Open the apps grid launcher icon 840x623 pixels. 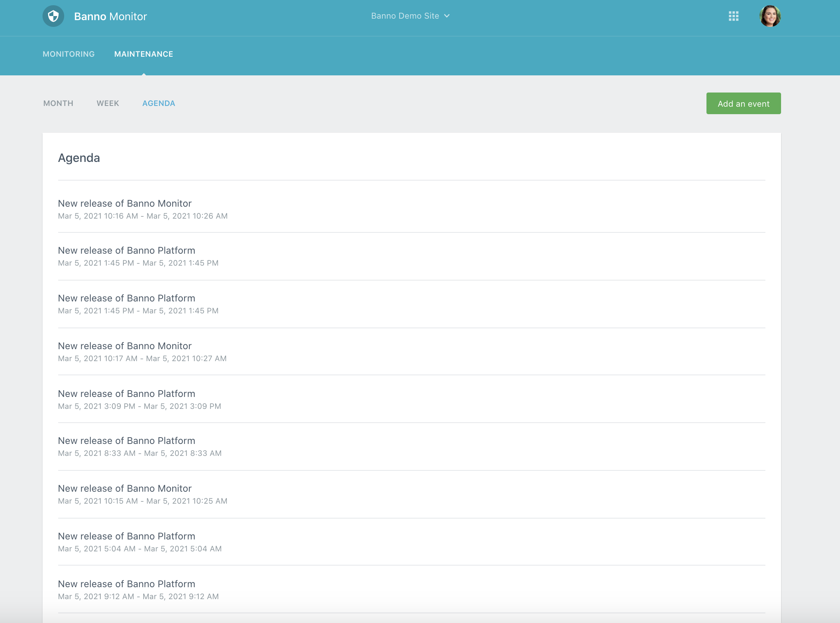click(733, 16)
